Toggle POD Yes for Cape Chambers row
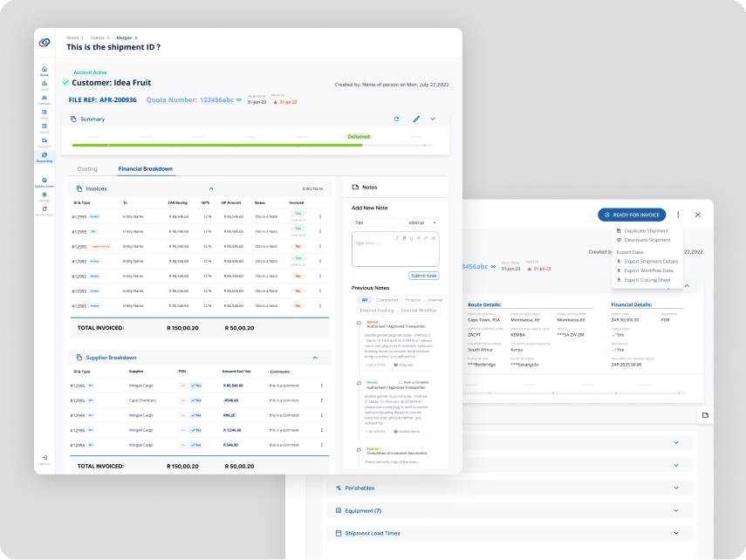 (x=195, y=400)
